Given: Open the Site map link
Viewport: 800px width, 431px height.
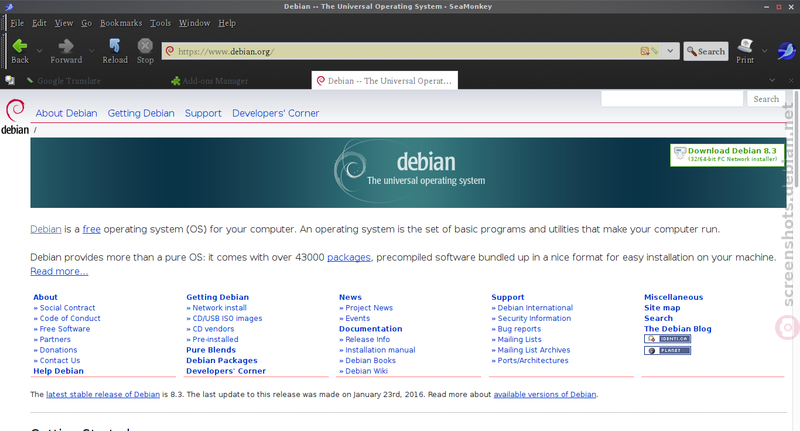Looking at the screenshot, I should (x=662, y=308).
